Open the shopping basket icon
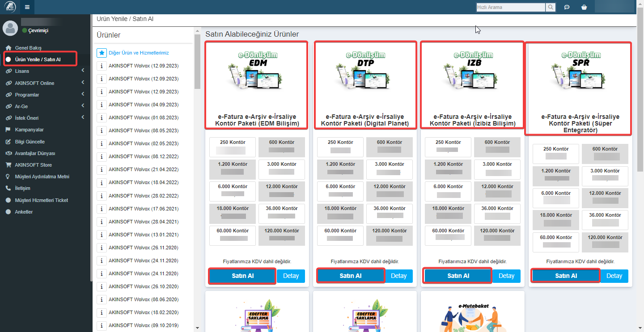The height and width of the screenshot is (332, 644). [584, 7]
